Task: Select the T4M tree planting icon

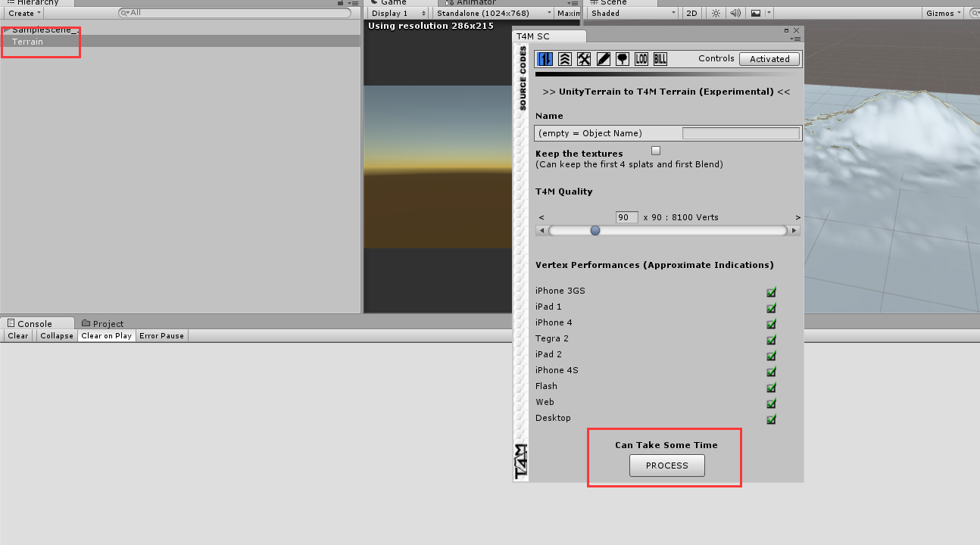Action: point(622,59)
